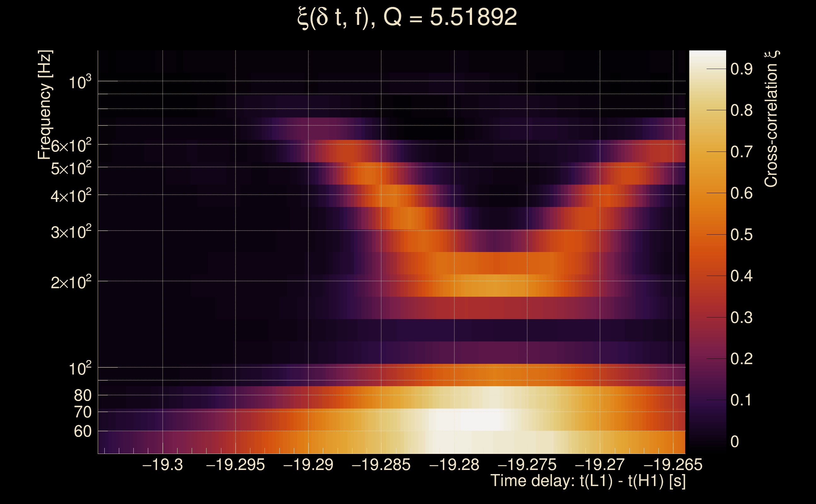Click the 0.5 level on the colorbar

pos(741,235)
